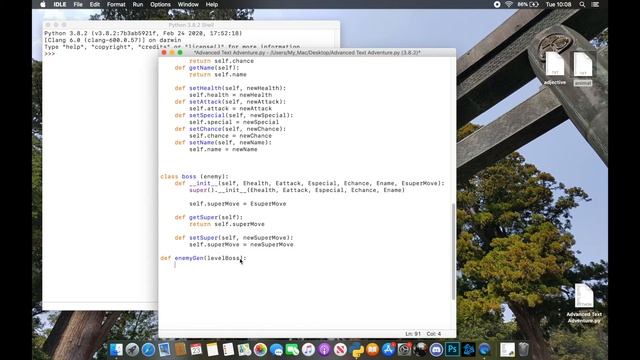640x360 pixels.
Task: Click 'def getSuper(self):' line
Action: (x=209, y=217)
